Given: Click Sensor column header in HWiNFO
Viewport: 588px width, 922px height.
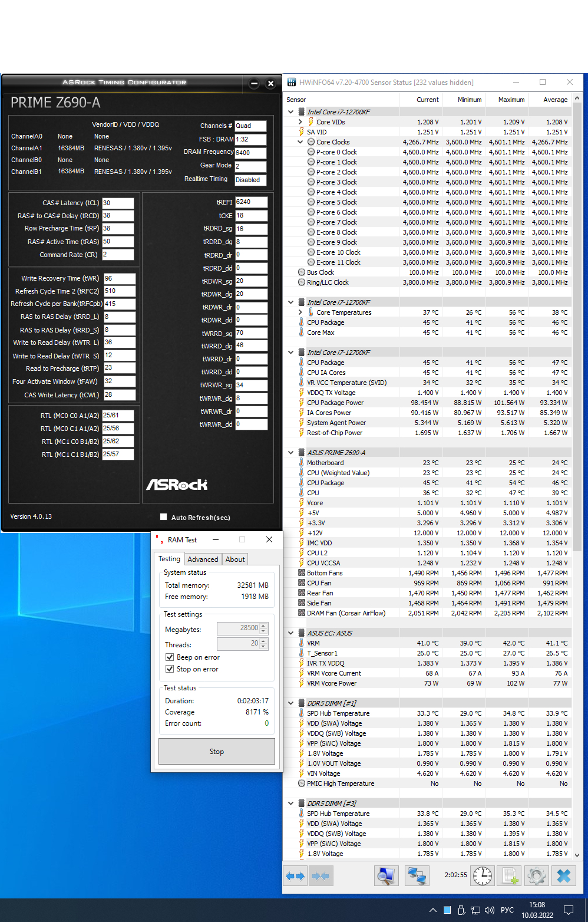Looking at the screenshot, I should 342,100.
